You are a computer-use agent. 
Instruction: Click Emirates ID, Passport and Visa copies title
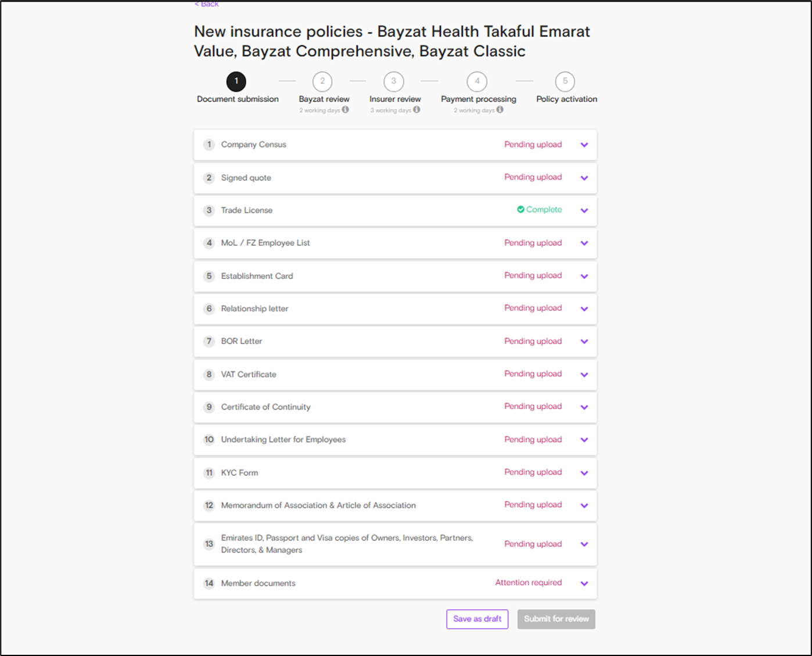point(347,544)
